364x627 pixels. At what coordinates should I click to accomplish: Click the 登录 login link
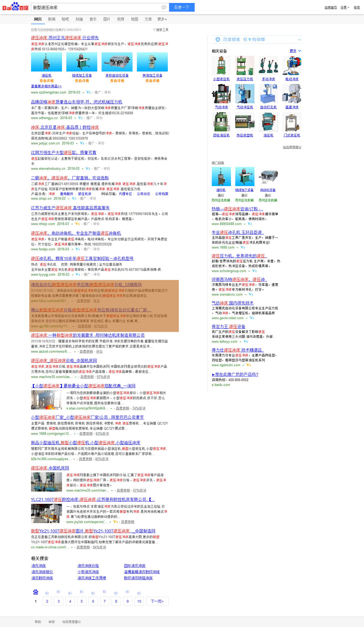click(x=357, y=8)
